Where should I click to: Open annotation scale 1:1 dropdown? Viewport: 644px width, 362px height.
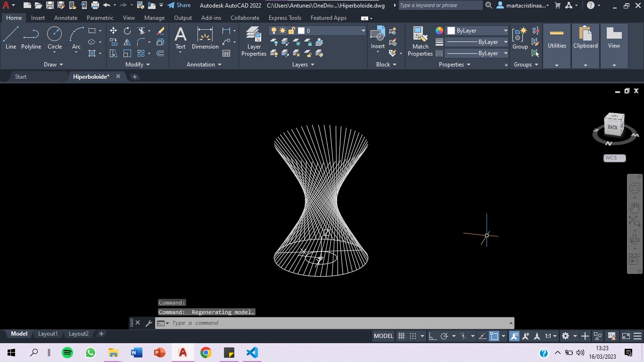click(551, 336)
